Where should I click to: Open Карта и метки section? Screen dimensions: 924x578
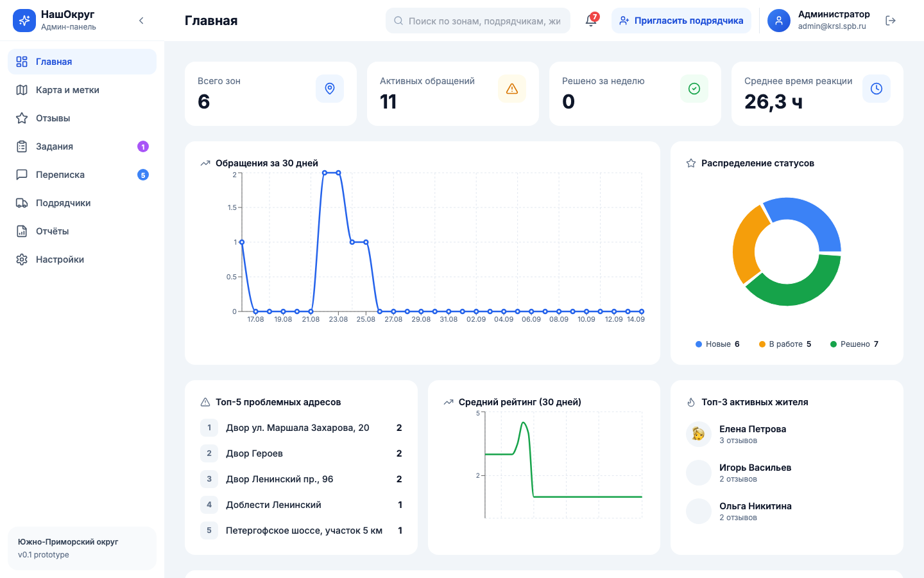click(82, 90)
